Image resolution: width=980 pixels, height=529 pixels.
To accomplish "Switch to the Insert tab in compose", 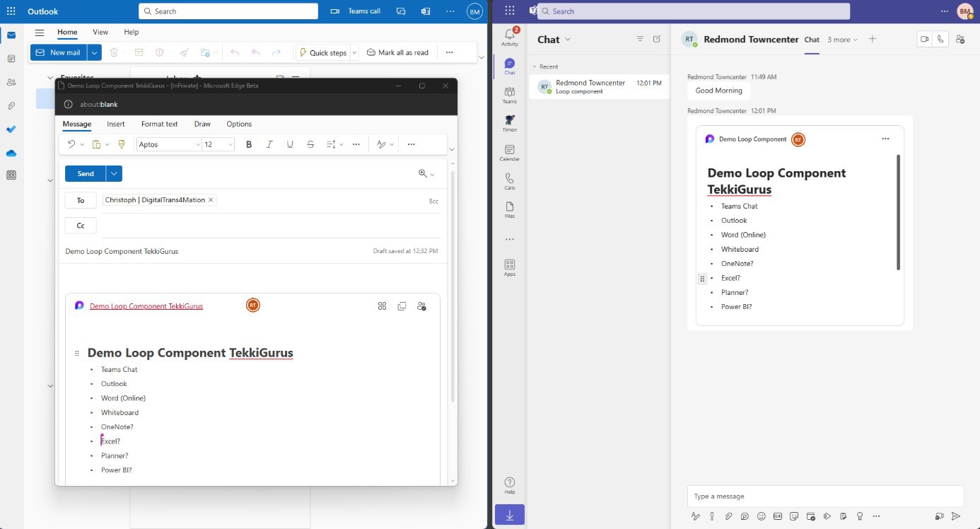I will coord(116,124).
